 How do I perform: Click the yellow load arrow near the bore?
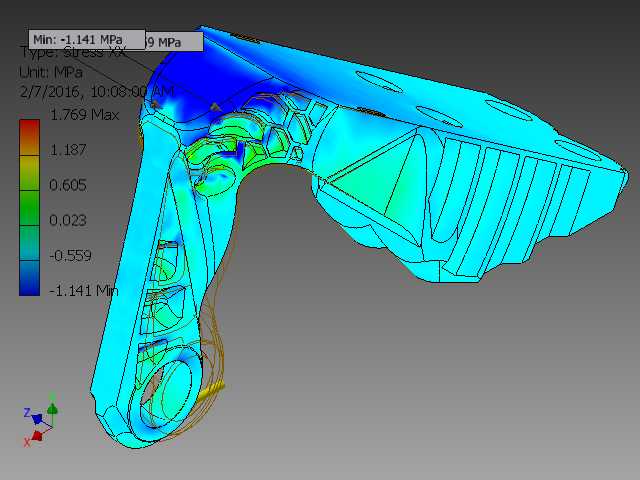211,390
